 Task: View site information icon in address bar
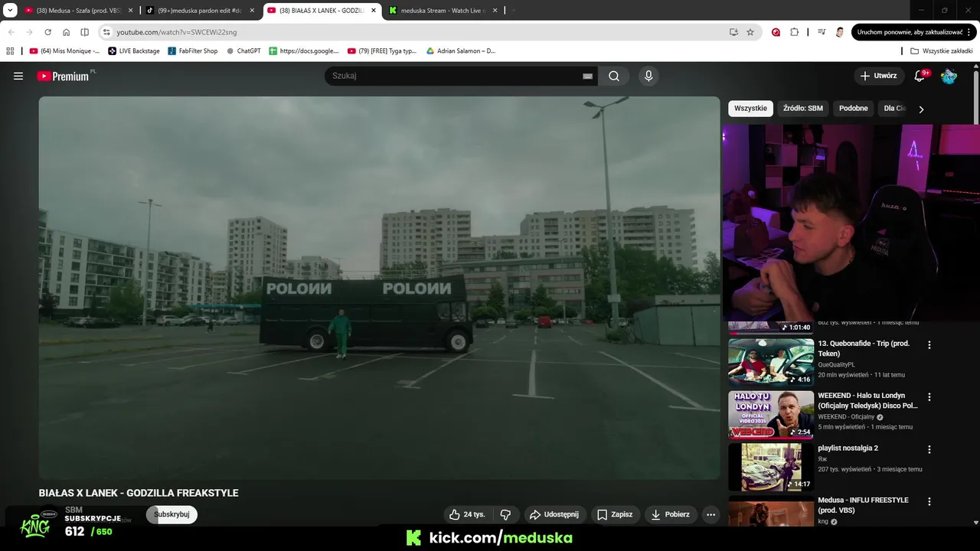point(106,32)
